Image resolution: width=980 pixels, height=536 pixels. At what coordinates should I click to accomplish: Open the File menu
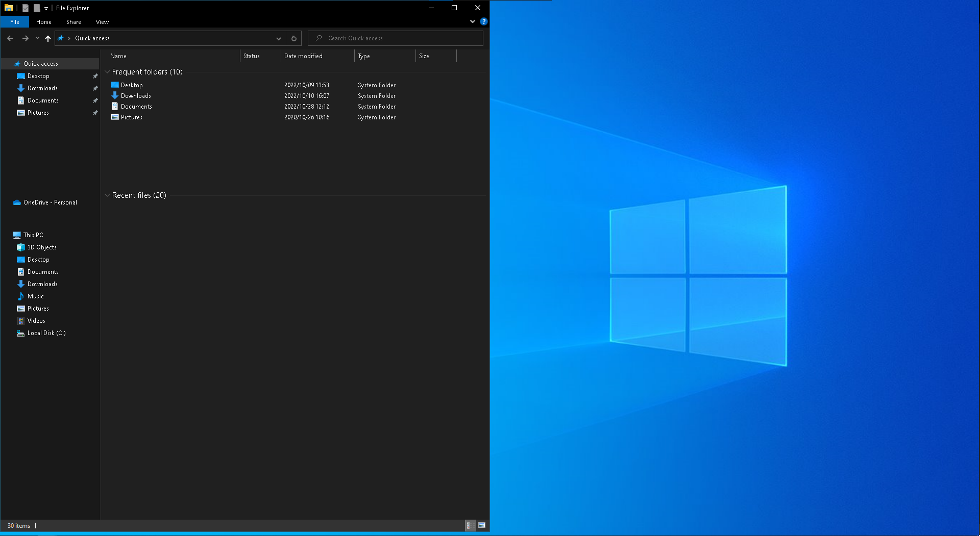click(x=15, y=22)
